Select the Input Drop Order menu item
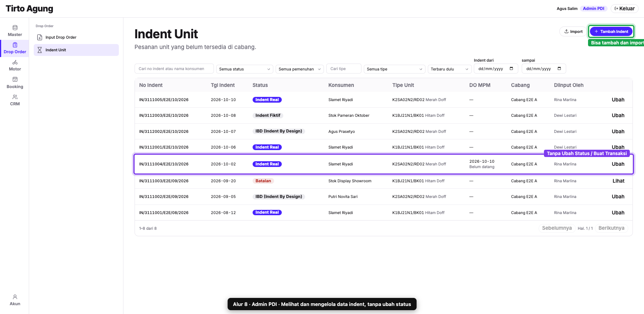The height and width of the screenshot is (314, 644). coord(76,38)
